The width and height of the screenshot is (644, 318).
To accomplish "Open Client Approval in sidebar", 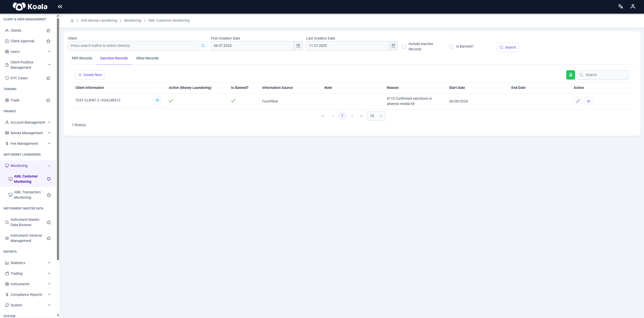I will [22, 41].
